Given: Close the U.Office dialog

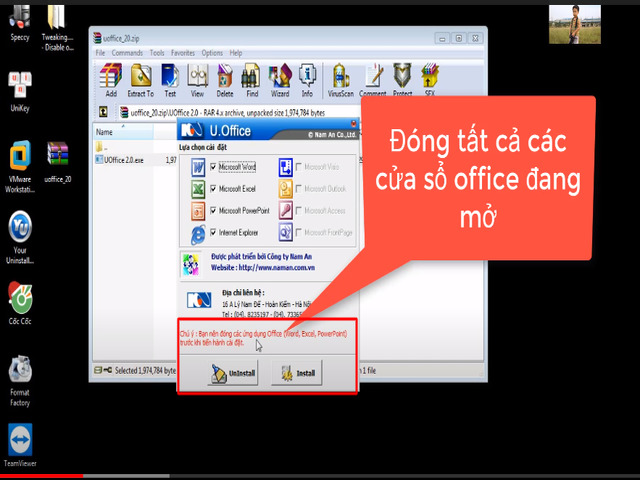Looking at the screenshot, I should (x=353, y=123).
